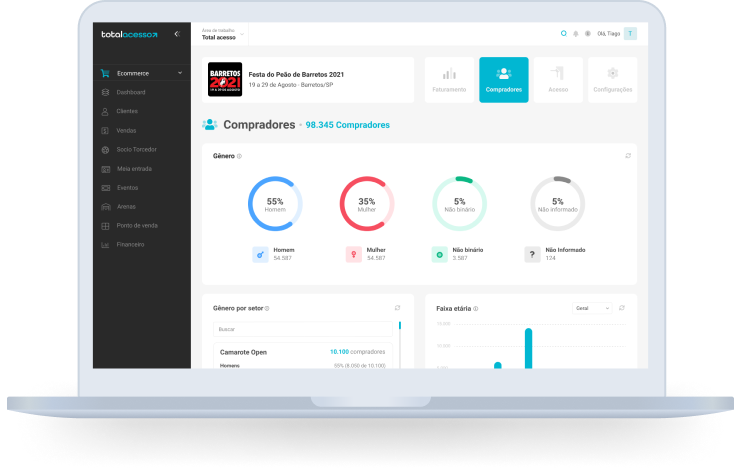Click the Homem 55% donut chart
This screenshot has height=471, width=742.
[x=275, y=204]
